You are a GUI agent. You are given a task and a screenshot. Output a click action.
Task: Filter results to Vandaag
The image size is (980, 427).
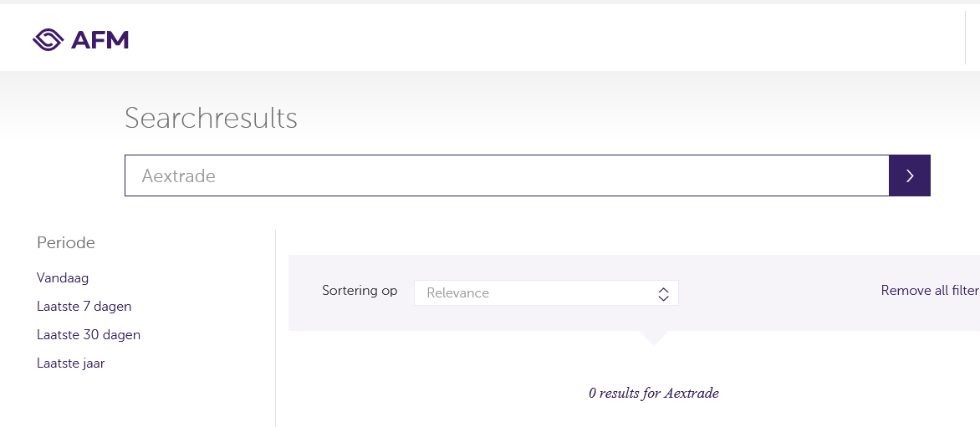63,277
